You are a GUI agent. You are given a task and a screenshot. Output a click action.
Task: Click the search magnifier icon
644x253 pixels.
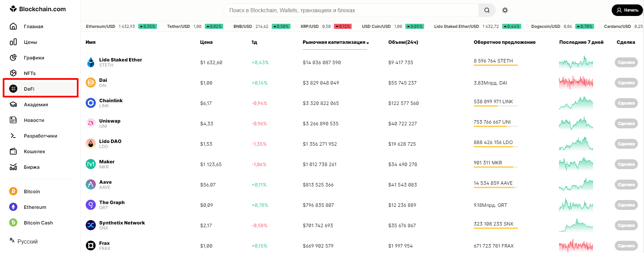click(487, 10)
